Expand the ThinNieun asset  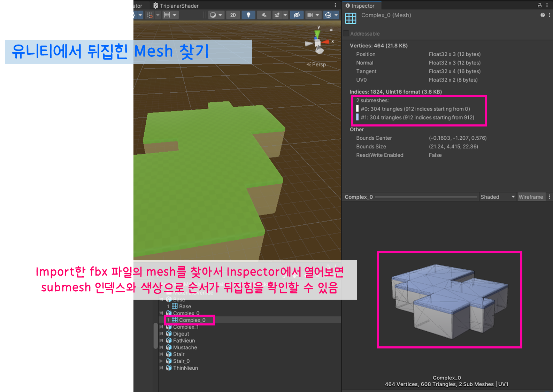click(x=161, y=368)
